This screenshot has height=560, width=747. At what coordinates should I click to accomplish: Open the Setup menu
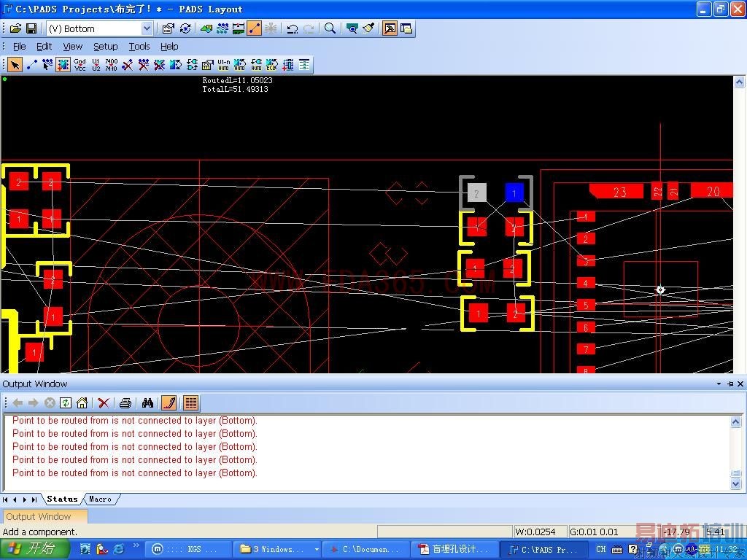point(105,46)
